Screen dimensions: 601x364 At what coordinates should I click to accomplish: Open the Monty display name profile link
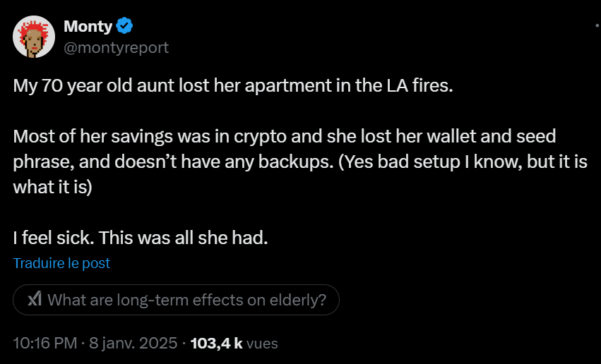click(88, 27)
